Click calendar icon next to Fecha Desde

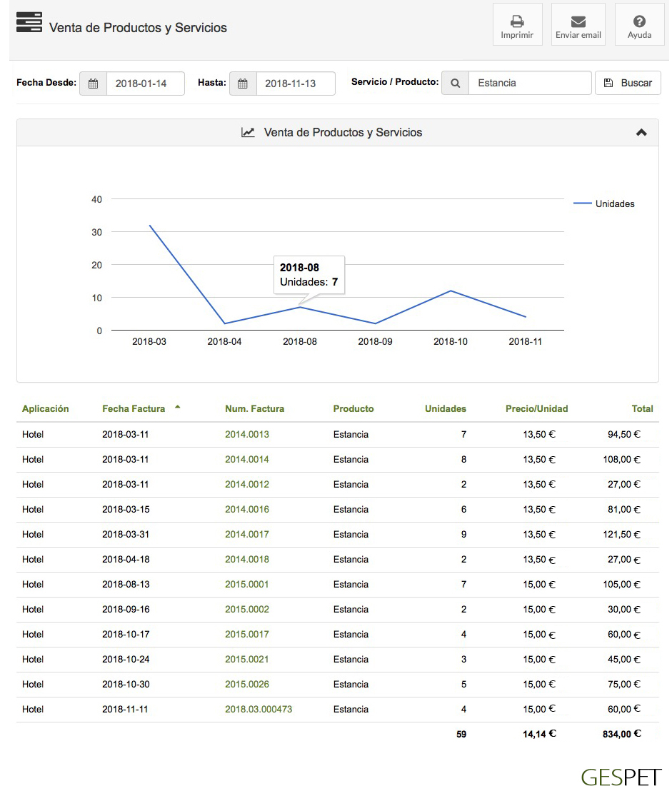click(x=93, y=84)
